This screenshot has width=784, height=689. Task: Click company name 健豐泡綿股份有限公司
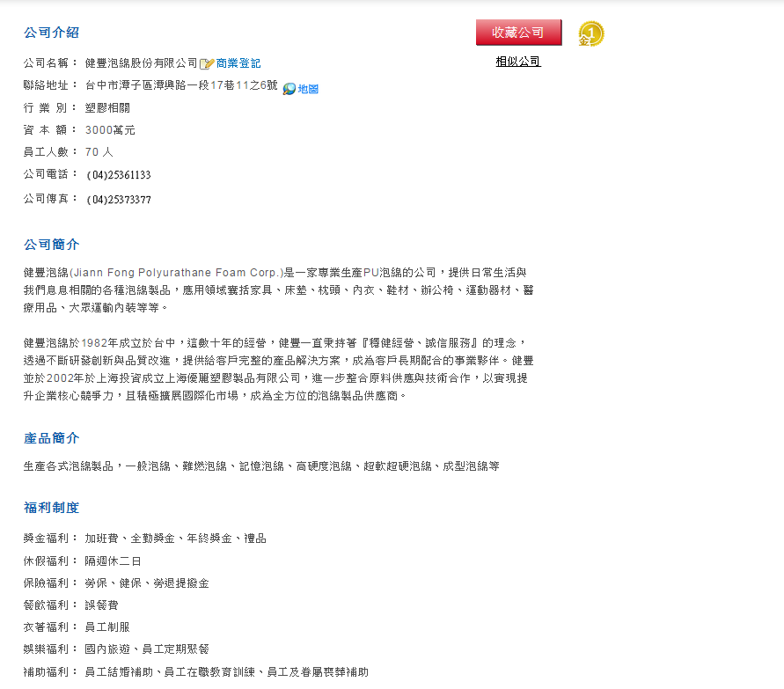tap(141, 63)
